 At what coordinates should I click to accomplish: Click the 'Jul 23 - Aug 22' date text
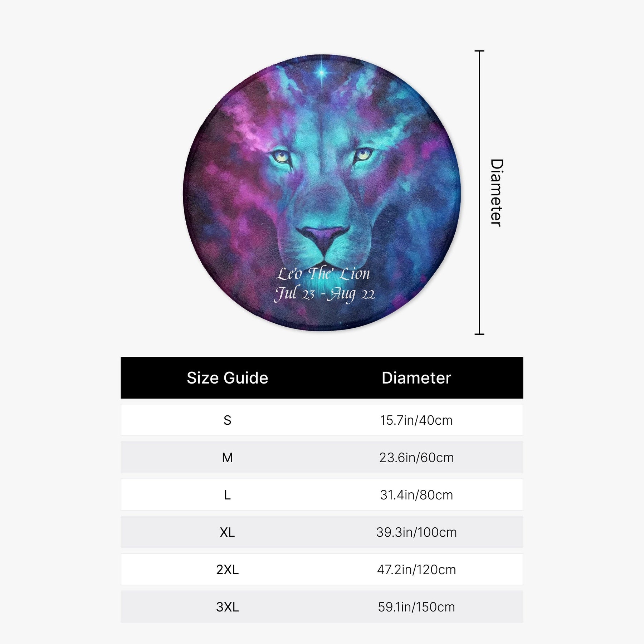tap(325, 294)
